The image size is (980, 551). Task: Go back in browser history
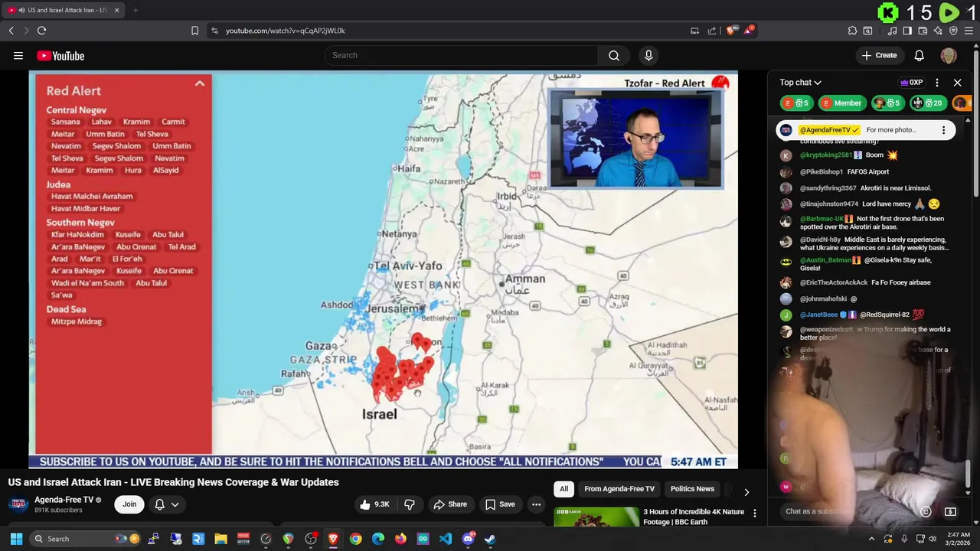11,31
